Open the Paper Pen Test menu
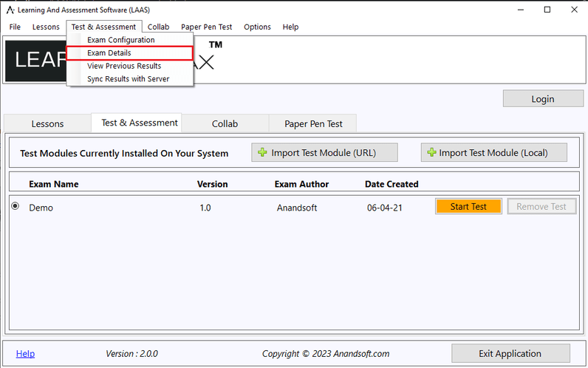 tap(206, 27)
